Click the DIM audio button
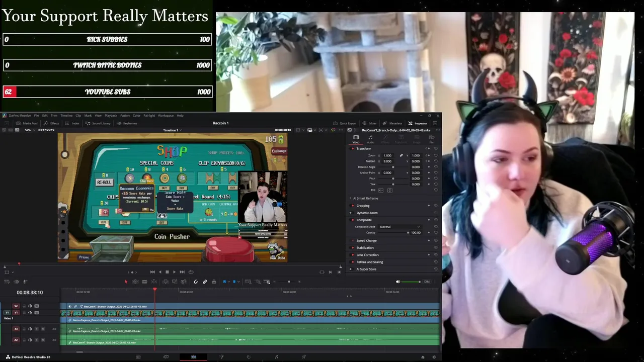The height and width of the screenshot is (362, 644). pos(427,282)
